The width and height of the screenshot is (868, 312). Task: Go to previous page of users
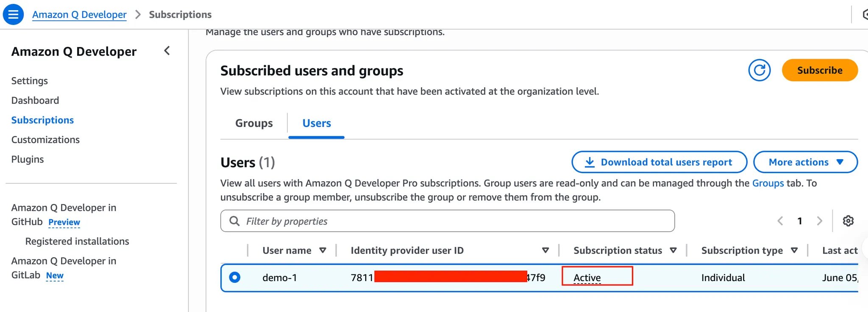(x=780, y=221)
